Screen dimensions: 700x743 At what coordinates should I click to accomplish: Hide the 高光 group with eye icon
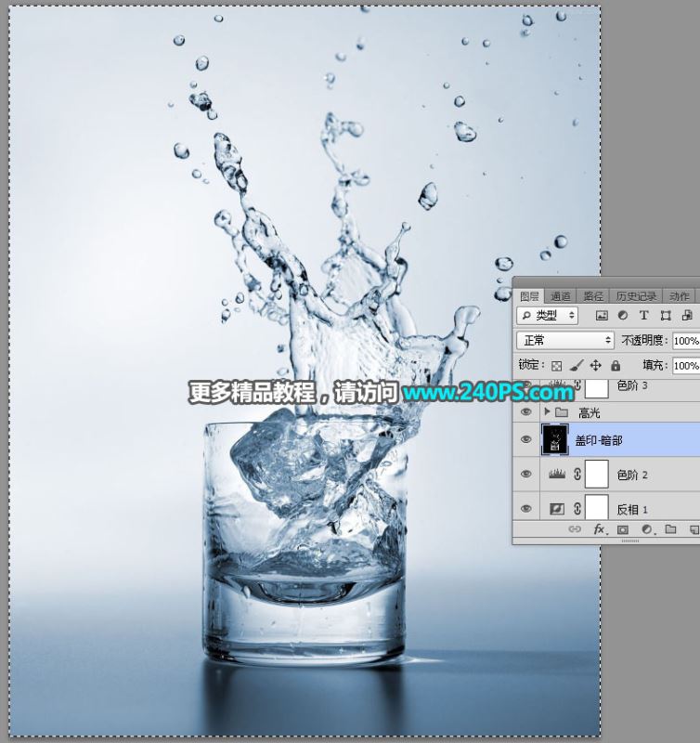coord(525,412)
